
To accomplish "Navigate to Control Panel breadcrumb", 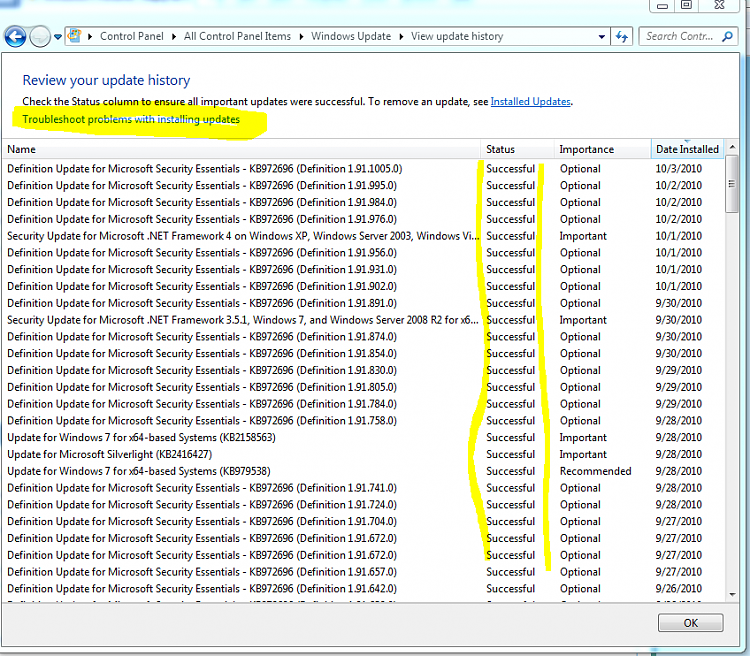I will pyautogui.click(x=132, y=36).
